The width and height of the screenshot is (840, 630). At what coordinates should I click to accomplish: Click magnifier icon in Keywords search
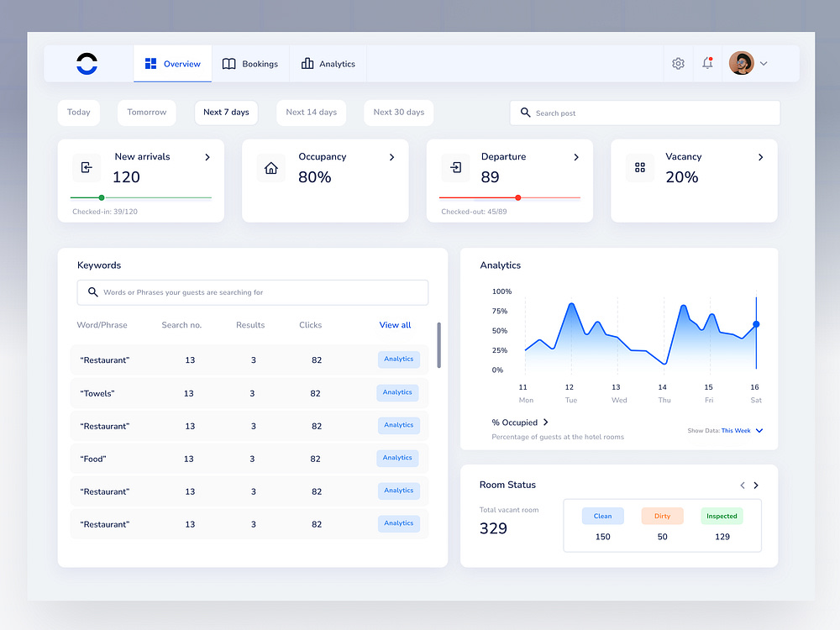coord(92,292)
